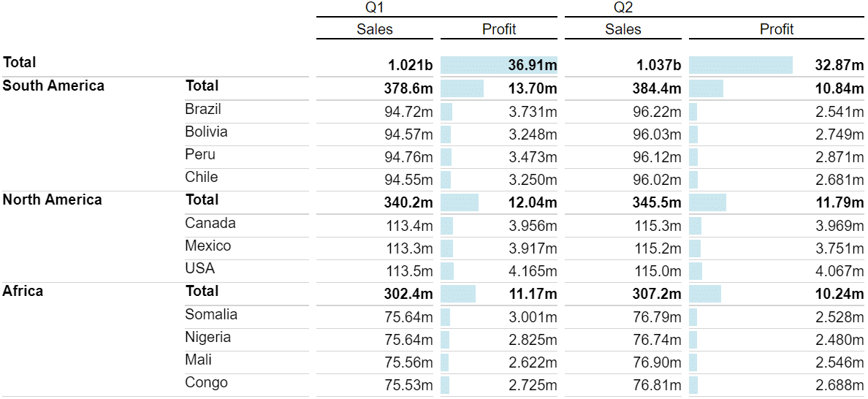Click the 32.87m Q2 total profit bar
Image resolution: width=868 pixels, height=399 pixels.
[x=741, y=65]
